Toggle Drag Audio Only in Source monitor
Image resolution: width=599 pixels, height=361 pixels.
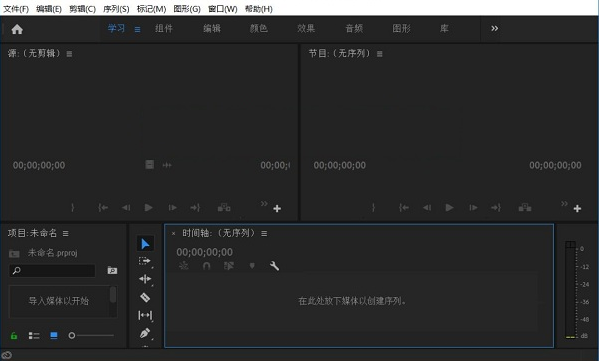tap(167, 165)
